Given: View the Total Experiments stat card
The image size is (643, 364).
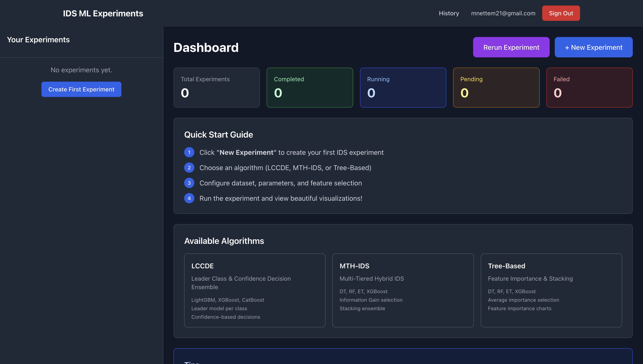Looking at the screenshot, I should pyautogui.click(x=216, y=87).
